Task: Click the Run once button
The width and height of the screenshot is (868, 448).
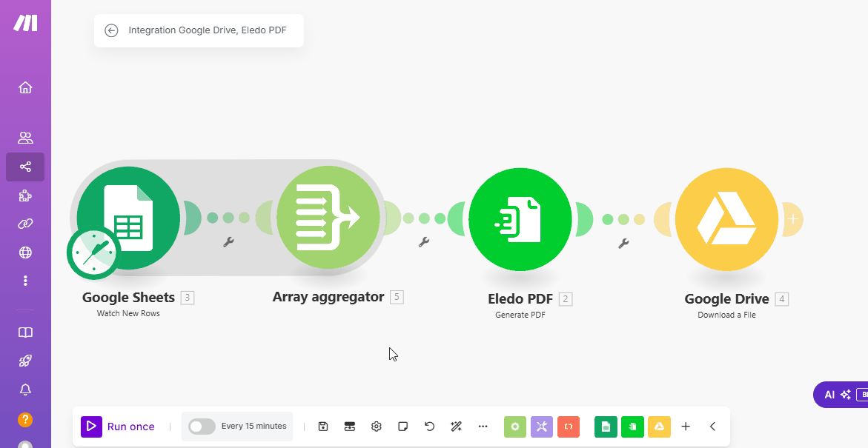Action: 119,427
